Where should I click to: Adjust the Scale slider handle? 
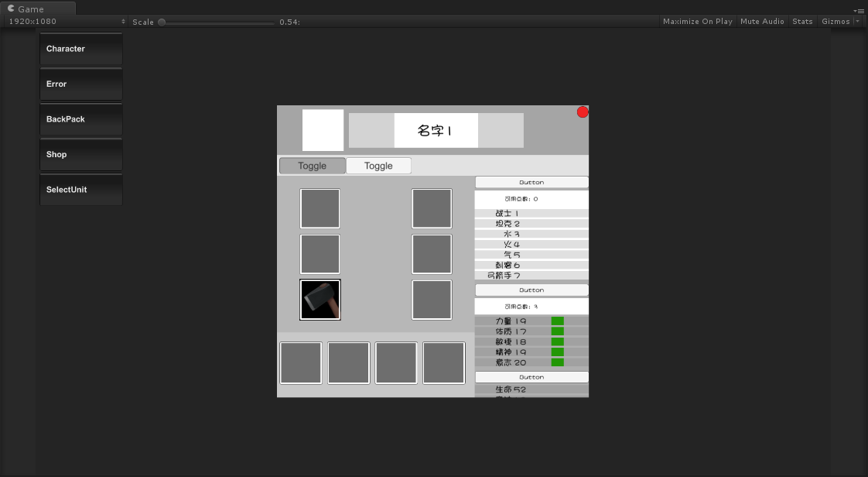(162, 22)
